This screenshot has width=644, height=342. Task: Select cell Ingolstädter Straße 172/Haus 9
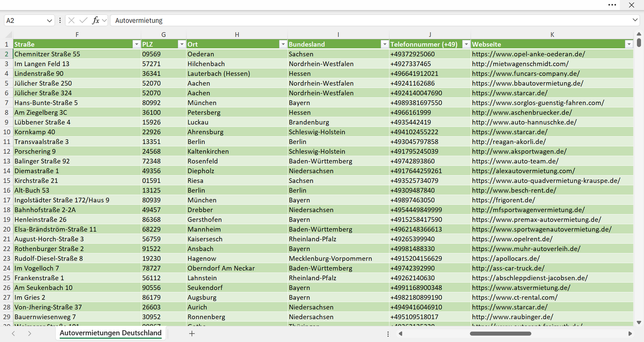pos(77,200)
